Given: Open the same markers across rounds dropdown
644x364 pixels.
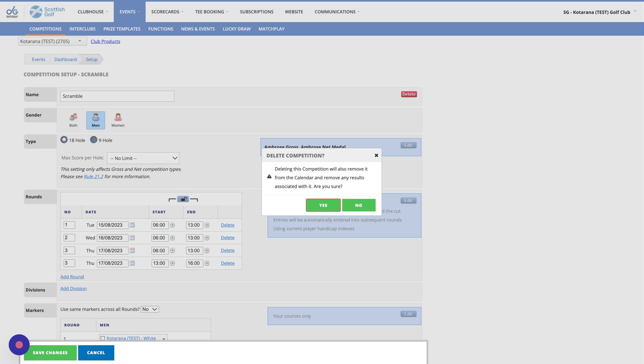Looking at the screenshot, I should click(150, 309).
